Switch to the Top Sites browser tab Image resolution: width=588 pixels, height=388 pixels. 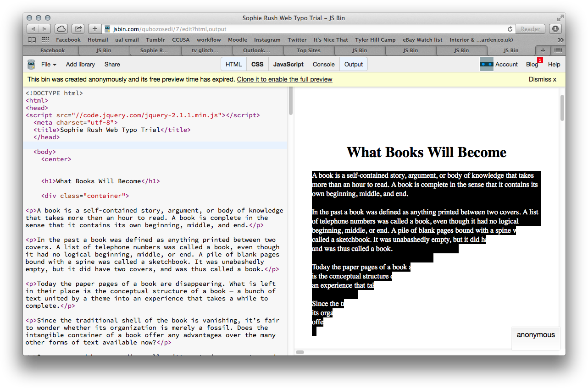309,50
